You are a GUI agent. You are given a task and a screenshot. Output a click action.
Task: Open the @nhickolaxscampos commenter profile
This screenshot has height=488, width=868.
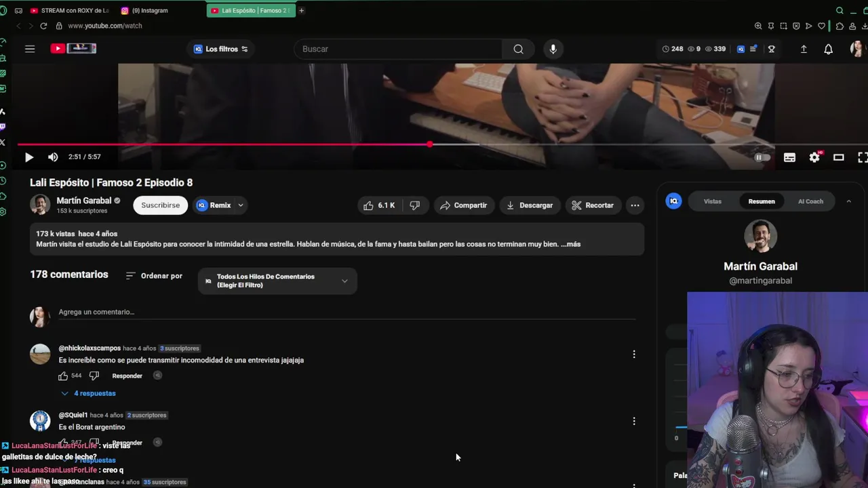click(90, 348)
